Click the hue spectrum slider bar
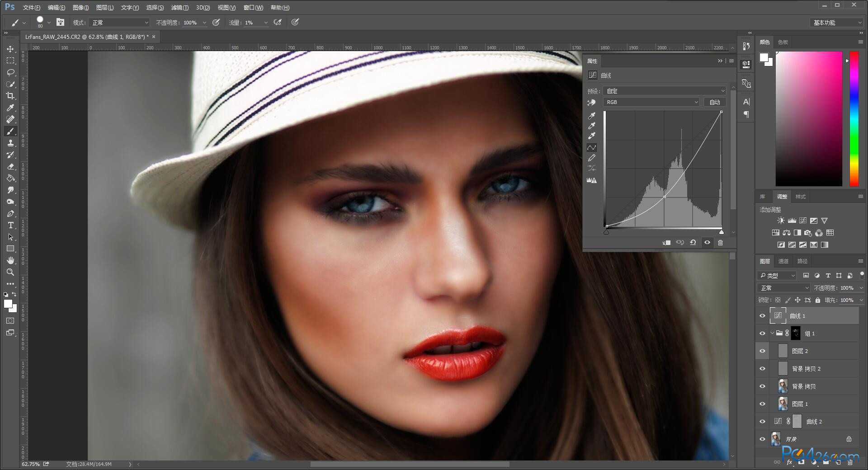This screenshot has height=470, width=868. click(854, 119)
